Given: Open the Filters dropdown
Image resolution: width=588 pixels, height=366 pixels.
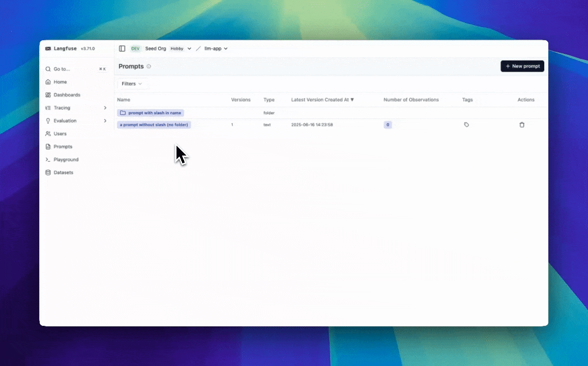Looking at the screenshot, I should pos(131,83).
